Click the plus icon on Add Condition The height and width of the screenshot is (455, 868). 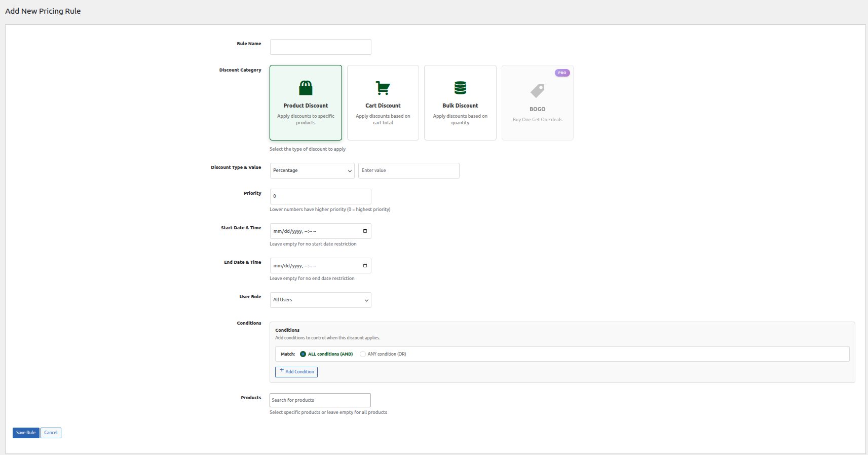(x=282, y=370)
